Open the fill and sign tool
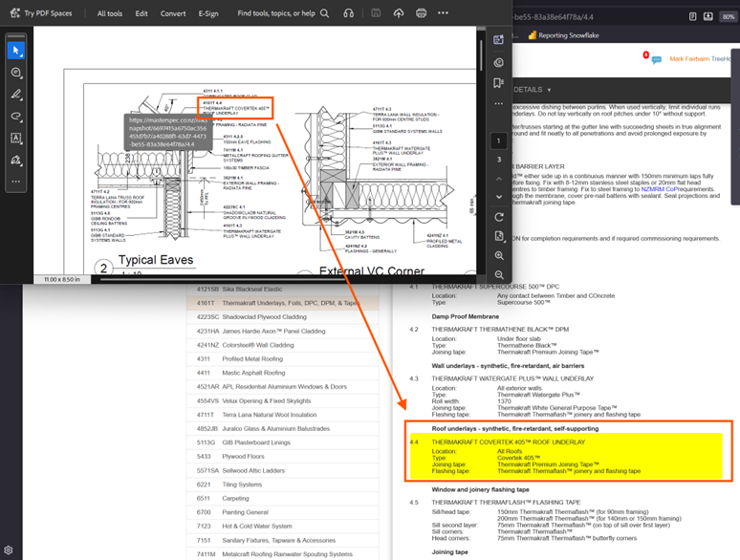740x560 pixels. click(16, 159)
